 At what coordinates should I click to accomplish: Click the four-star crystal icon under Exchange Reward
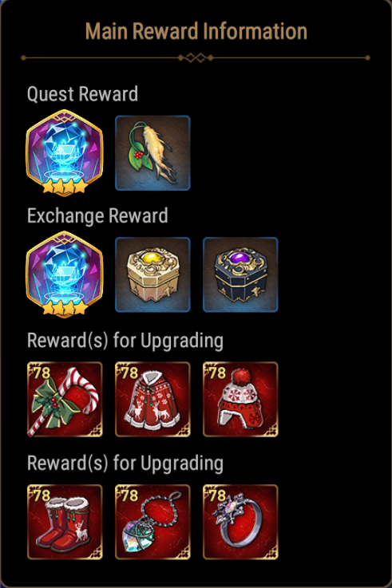pos(65,274)
